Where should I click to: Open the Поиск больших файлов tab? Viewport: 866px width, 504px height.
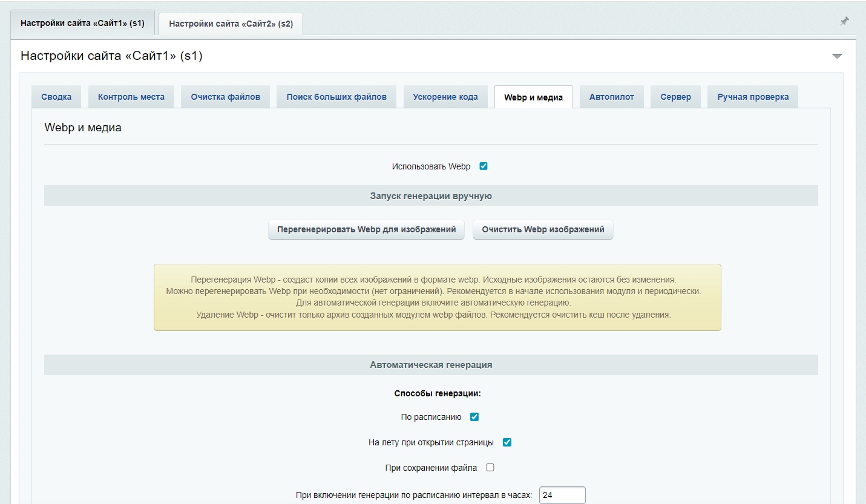coord(336,97)
